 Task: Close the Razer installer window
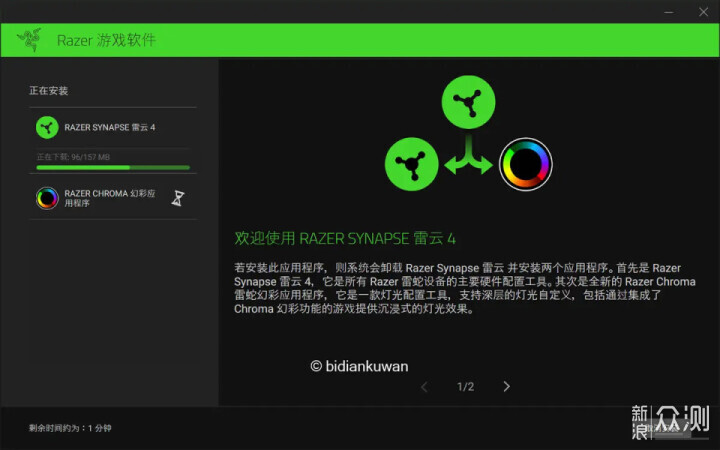pos(703,12)
